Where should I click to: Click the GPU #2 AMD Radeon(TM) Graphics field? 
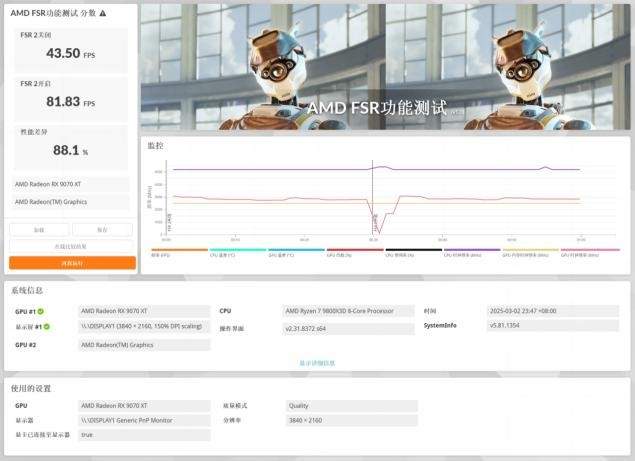(144, 345)
